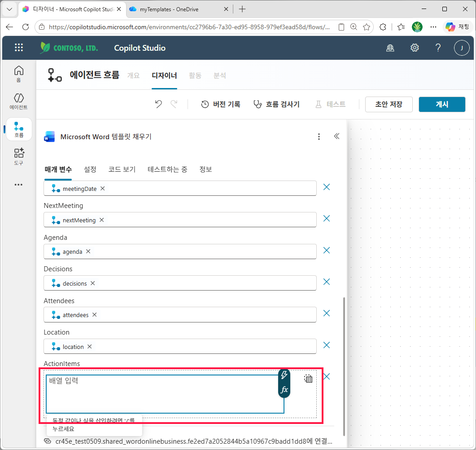Clear the Location parameter row

(x=327, y=345)
